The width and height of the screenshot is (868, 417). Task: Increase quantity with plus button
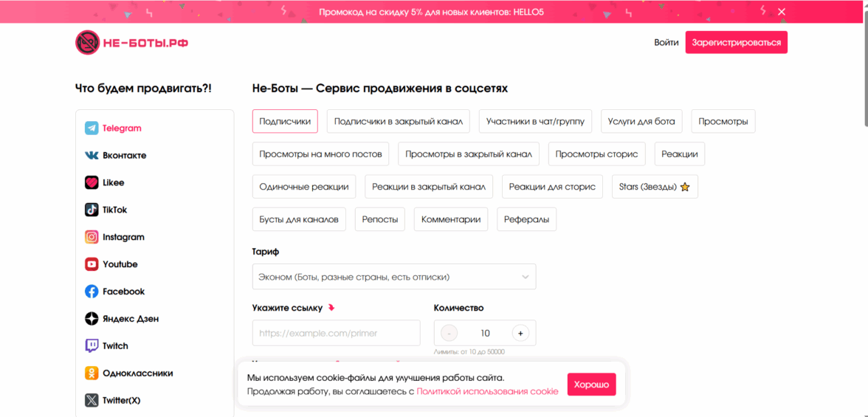click(521, 334)
